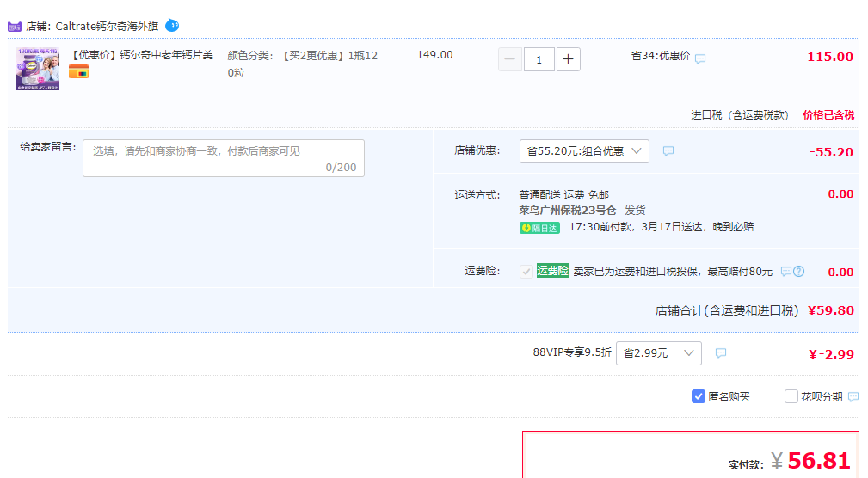Open the calcium tablet product thumbnail

38,69
